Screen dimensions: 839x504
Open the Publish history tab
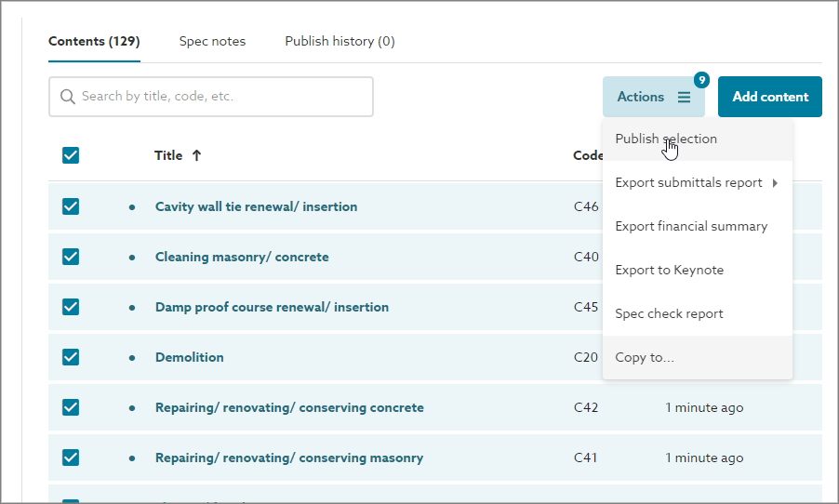click(340, 41)
